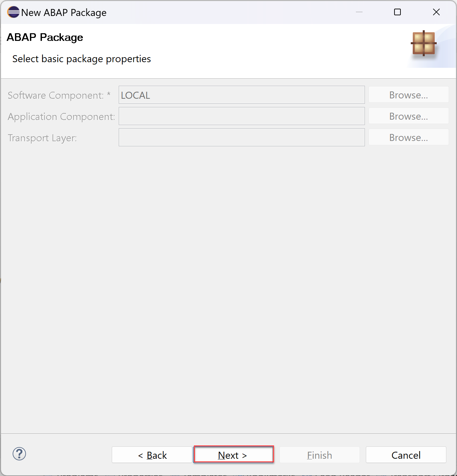457x476 pixels.
Task: Minimize the New ABAP Package dialog
Action: (x=359, y=12)
